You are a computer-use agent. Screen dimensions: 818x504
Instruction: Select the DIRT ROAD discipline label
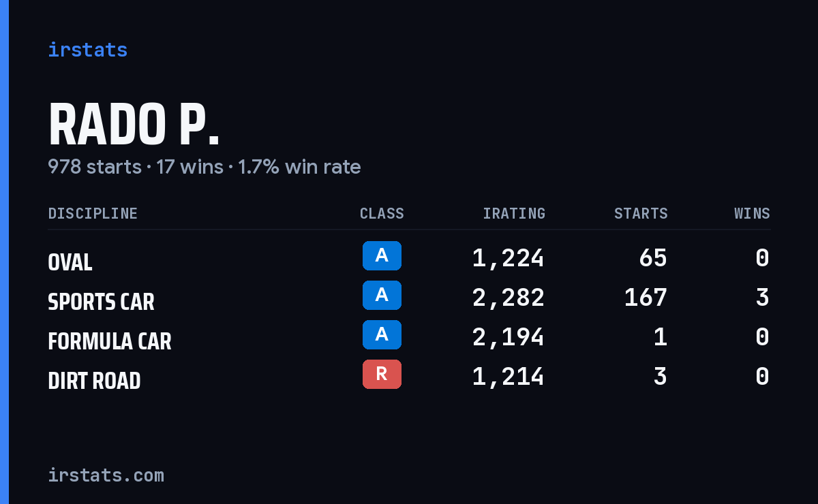pos(94,381)
